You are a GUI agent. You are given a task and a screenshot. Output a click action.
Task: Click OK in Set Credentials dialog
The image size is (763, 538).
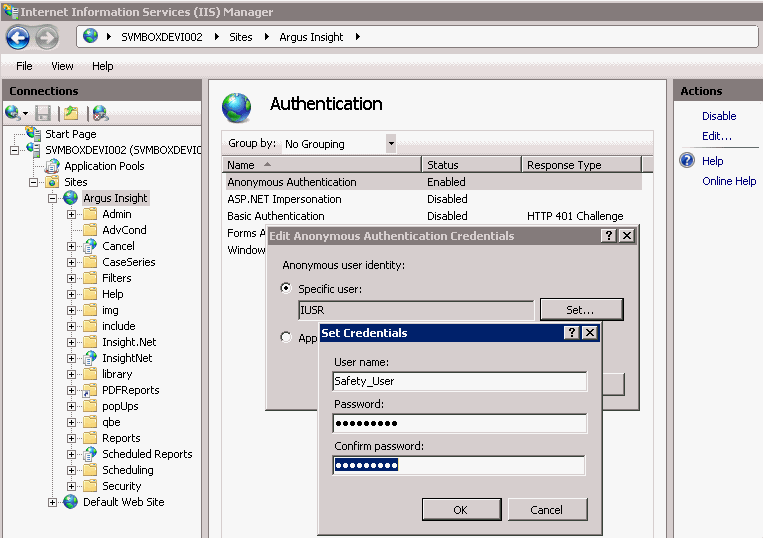(461, 509)
